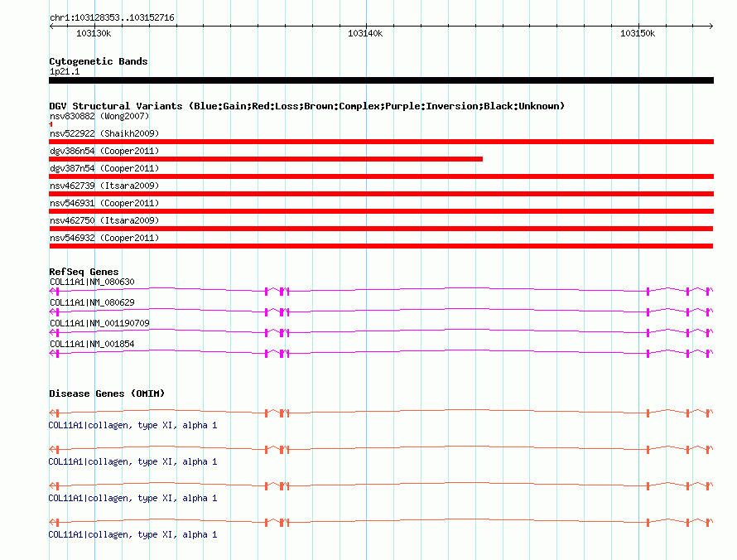737x560 pixels.
Task: Select the Cytogenetic Bands track title
Action: coord(99,61)
